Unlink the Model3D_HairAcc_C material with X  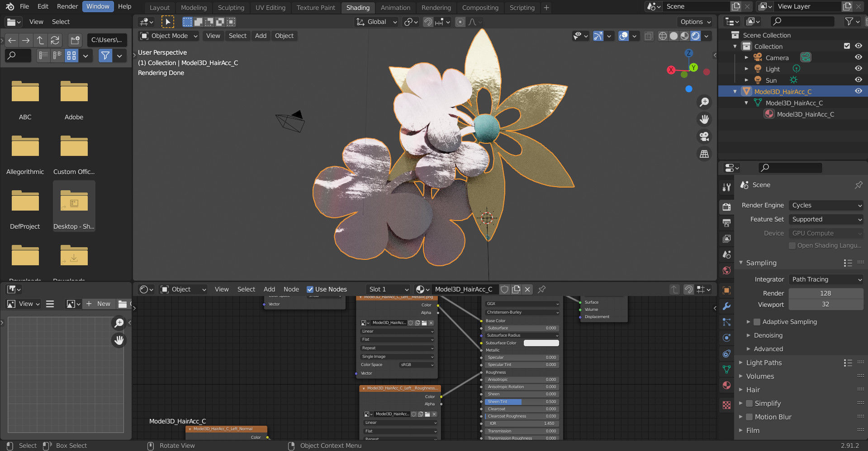click(527, 289)
